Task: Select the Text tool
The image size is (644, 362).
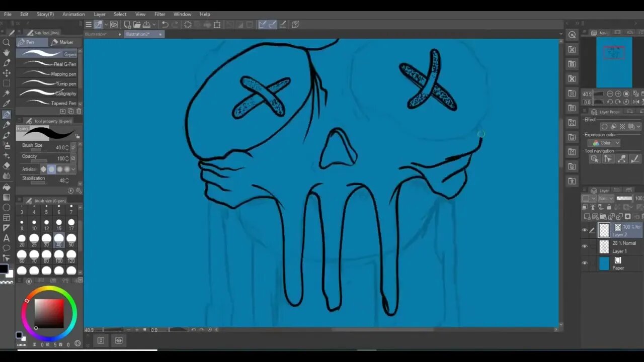Action: [x=7, y=238]
